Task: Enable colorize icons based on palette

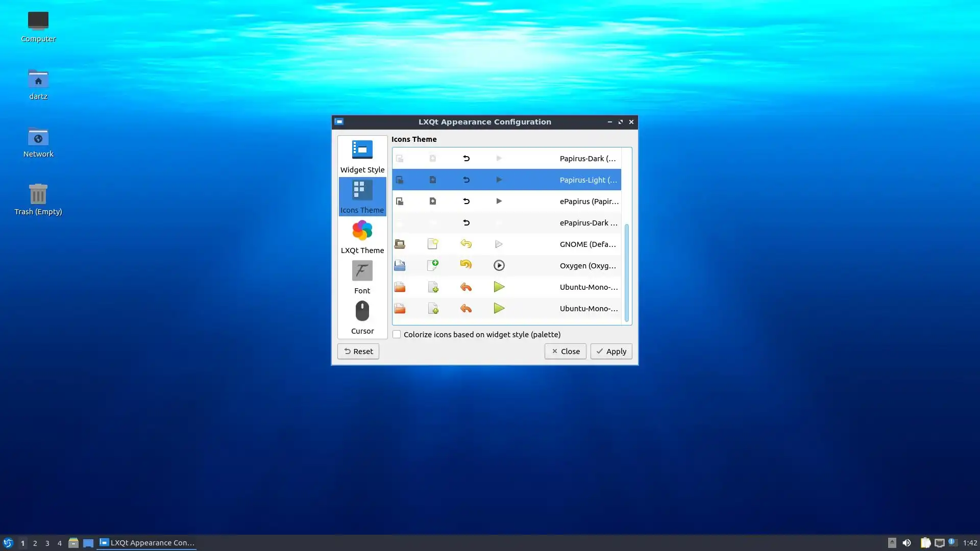Action: (397, 335)
